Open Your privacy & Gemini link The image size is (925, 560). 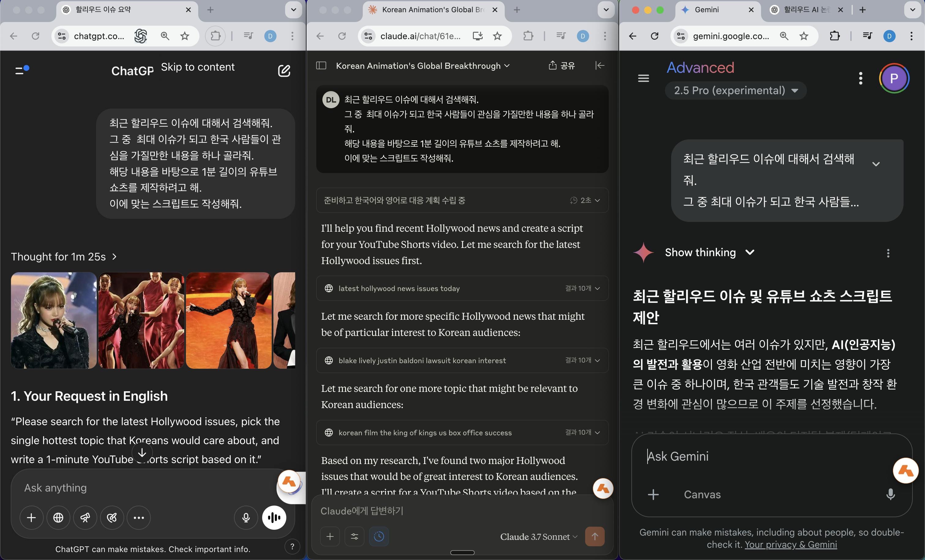click(791, 545)
